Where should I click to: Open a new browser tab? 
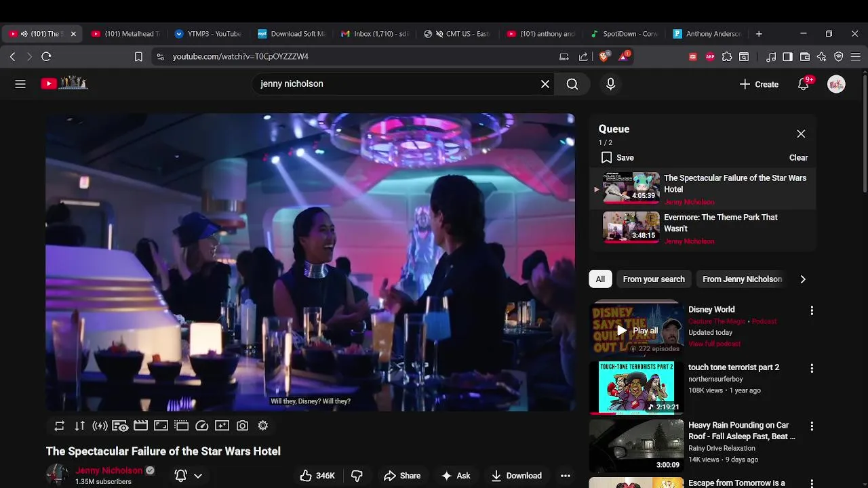pos(759,34)
